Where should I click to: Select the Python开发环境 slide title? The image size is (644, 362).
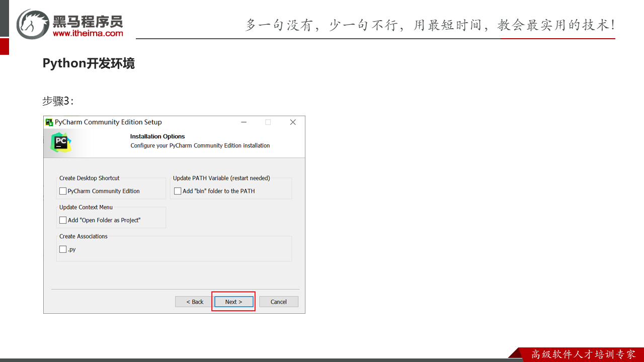[x=89, y=64]
